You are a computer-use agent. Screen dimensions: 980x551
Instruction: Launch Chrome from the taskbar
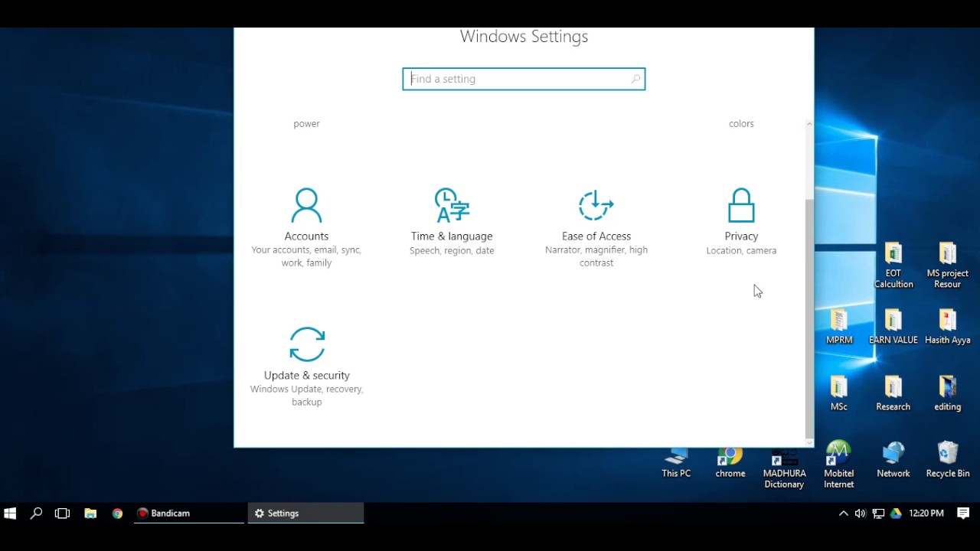[x=117, y=514]
